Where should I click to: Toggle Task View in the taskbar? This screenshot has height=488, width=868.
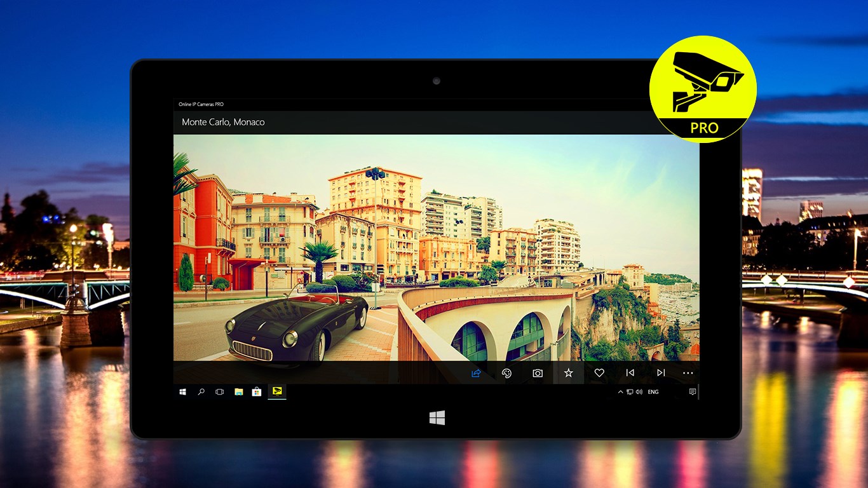coord(219,391)
